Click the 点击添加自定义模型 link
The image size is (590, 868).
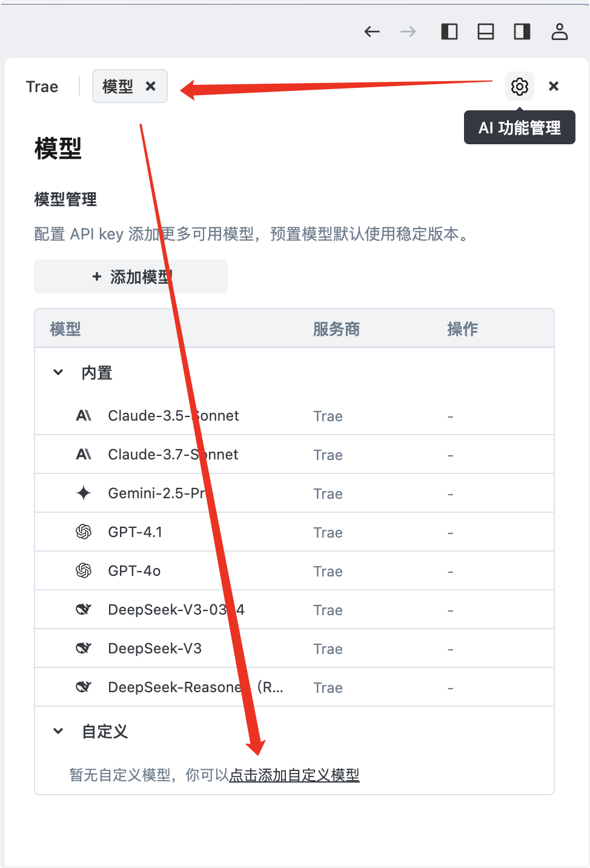point(294,775)
